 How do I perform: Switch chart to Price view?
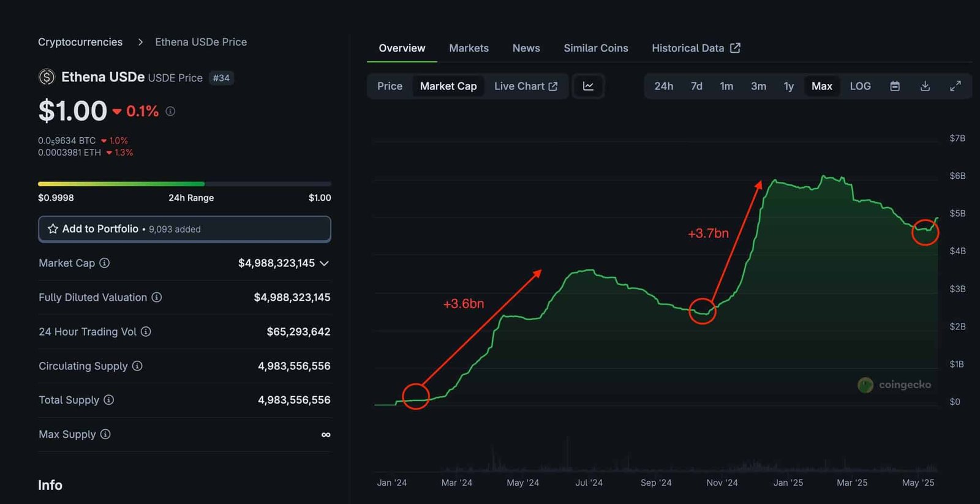pyautogui.click(x=390, y=86)
